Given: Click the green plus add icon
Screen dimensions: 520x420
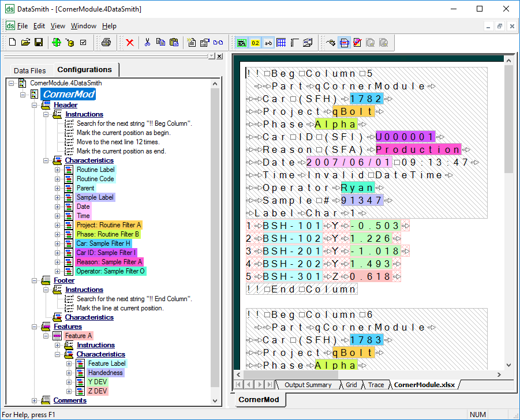Looking at the screenshot, I should (x=57, y=42).
